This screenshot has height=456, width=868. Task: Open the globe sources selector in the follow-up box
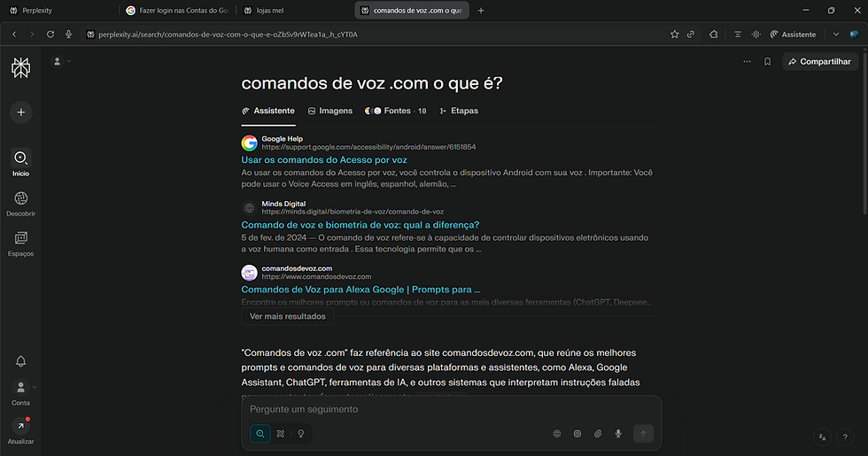pyautogui.click(x=557, y=434)
